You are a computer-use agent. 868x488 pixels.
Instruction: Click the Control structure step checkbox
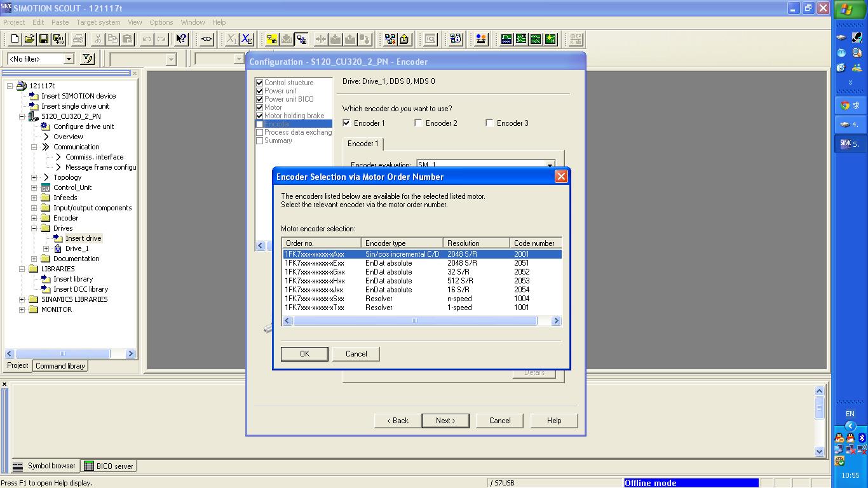[259, 83]
